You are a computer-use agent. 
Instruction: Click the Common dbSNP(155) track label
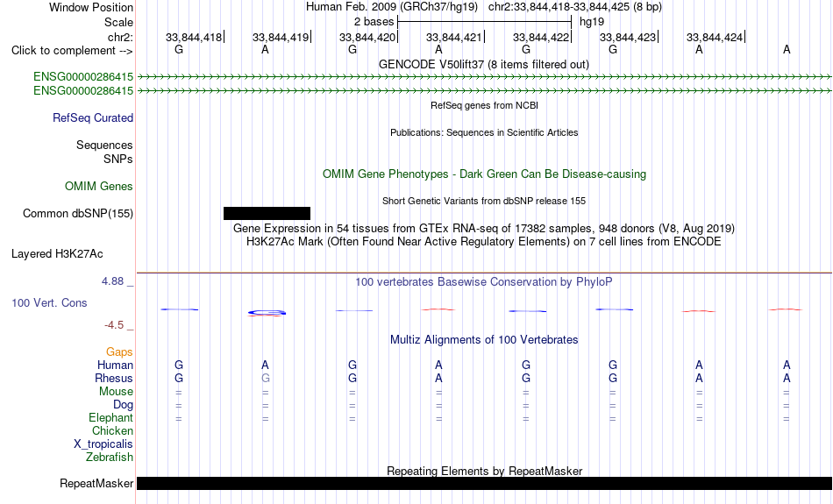tap(78, 214)
